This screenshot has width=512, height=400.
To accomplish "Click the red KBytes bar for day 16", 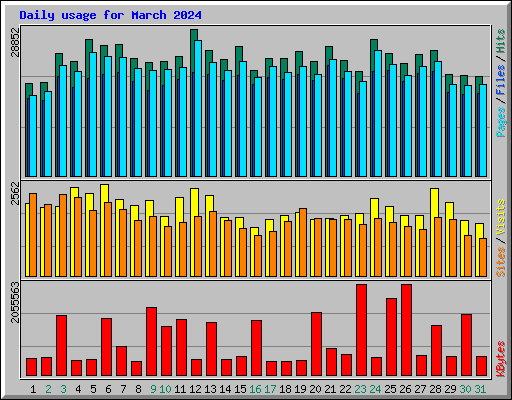I will click(x=256, y=348).
